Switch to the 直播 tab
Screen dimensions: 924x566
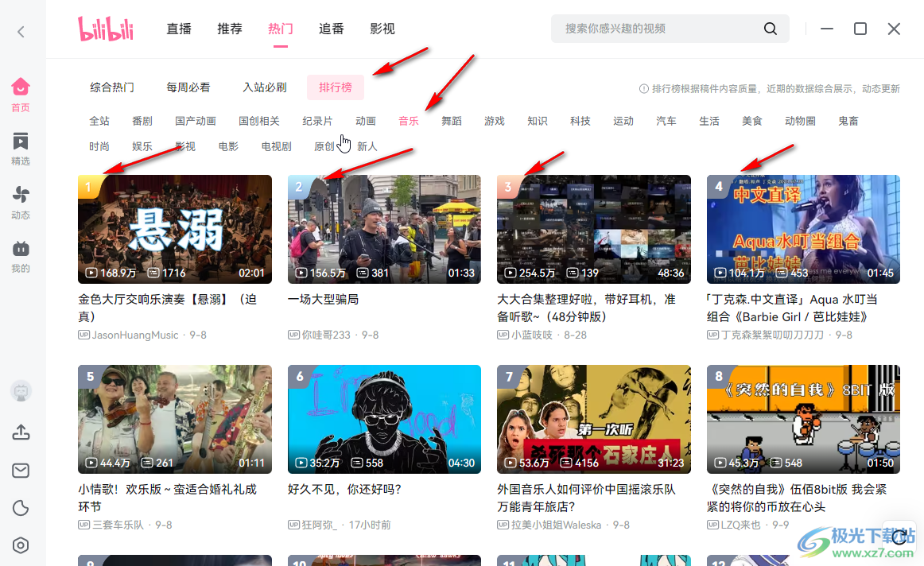click(x=179, y=29)
